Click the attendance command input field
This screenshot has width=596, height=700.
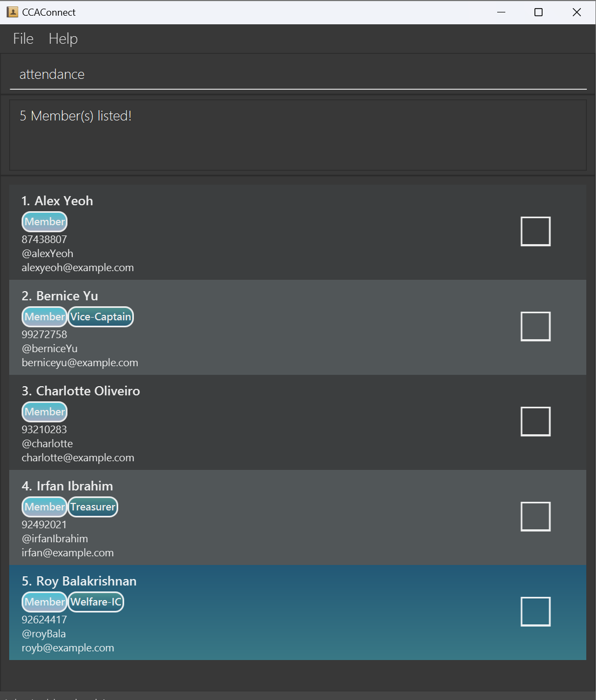pos(298,75)
